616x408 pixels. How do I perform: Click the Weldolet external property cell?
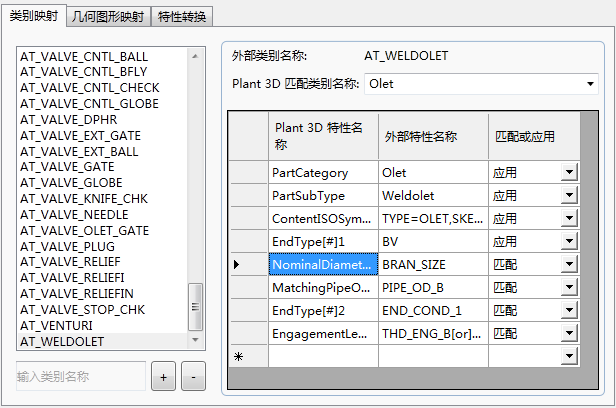point(433,196)
